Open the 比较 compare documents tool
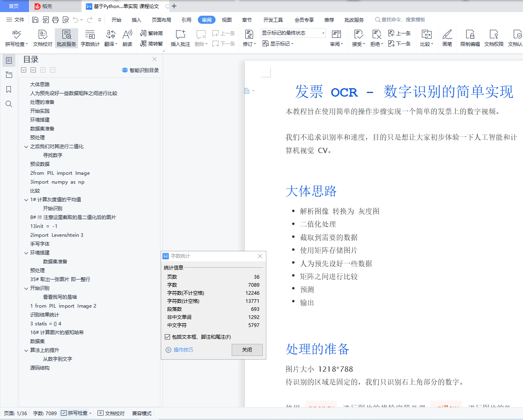Viewport: 523px width, 420px height. click(x=427, y=38)
